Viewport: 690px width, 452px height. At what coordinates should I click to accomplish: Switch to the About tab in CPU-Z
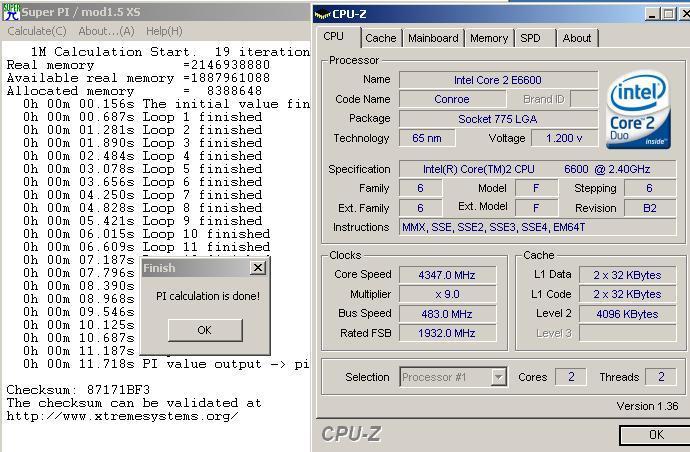(576, 38)
